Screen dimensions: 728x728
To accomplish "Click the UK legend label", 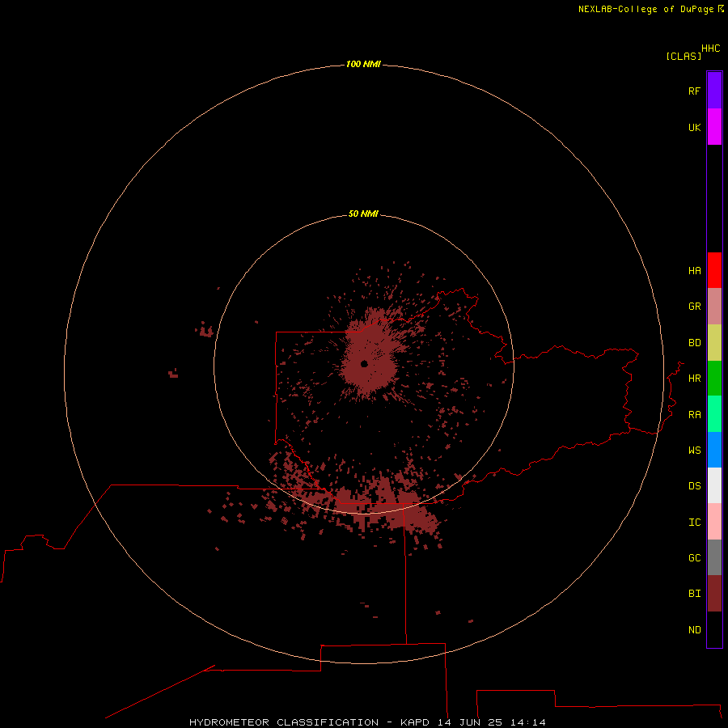I will pyautogui.click(x=694, y=127).
